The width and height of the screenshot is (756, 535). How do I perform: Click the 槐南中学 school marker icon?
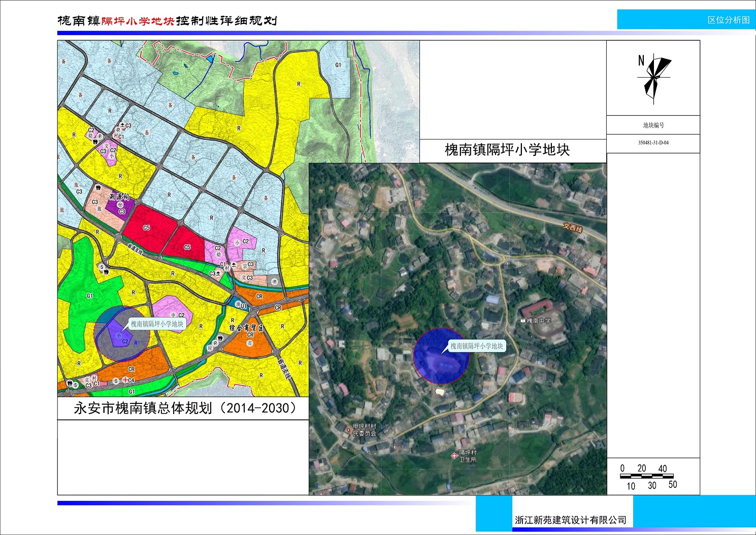tap(523, 321)
